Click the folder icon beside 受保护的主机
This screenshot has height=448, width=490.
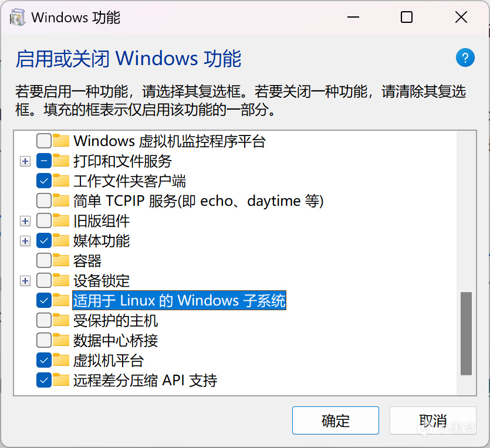[61, 320]
